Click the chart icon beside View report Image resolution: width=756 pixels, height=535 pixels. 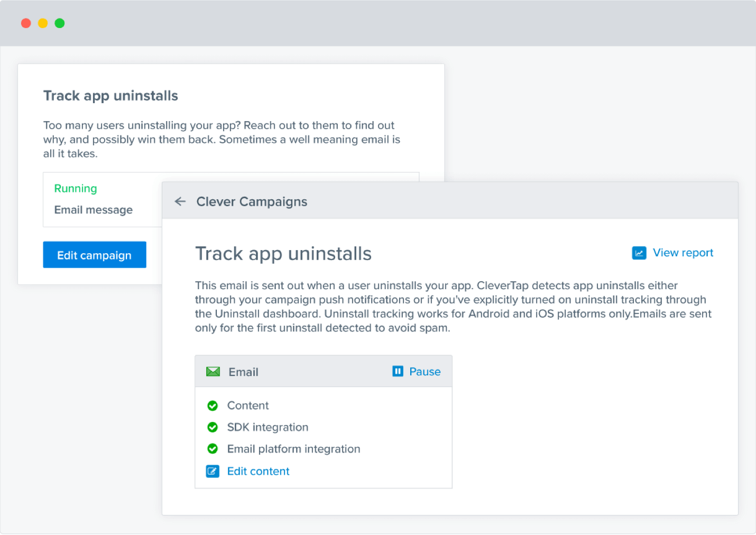(x=639, y=253)
